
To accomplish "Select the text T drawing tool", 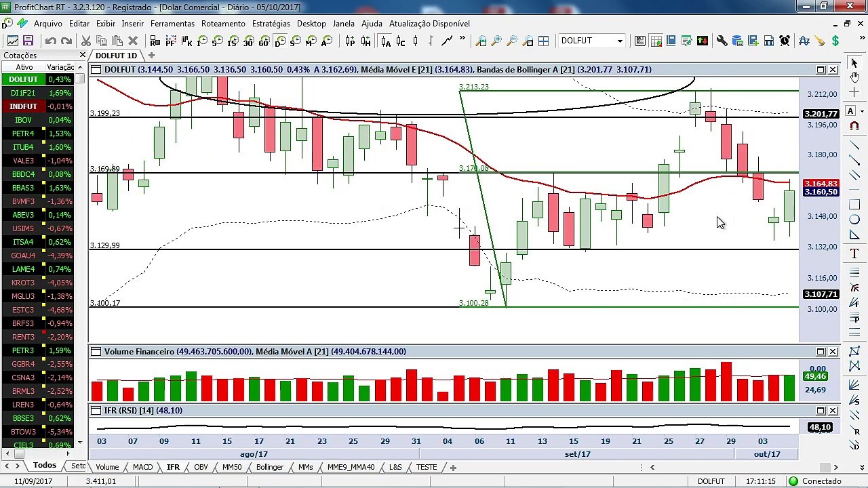I will 854,253.
